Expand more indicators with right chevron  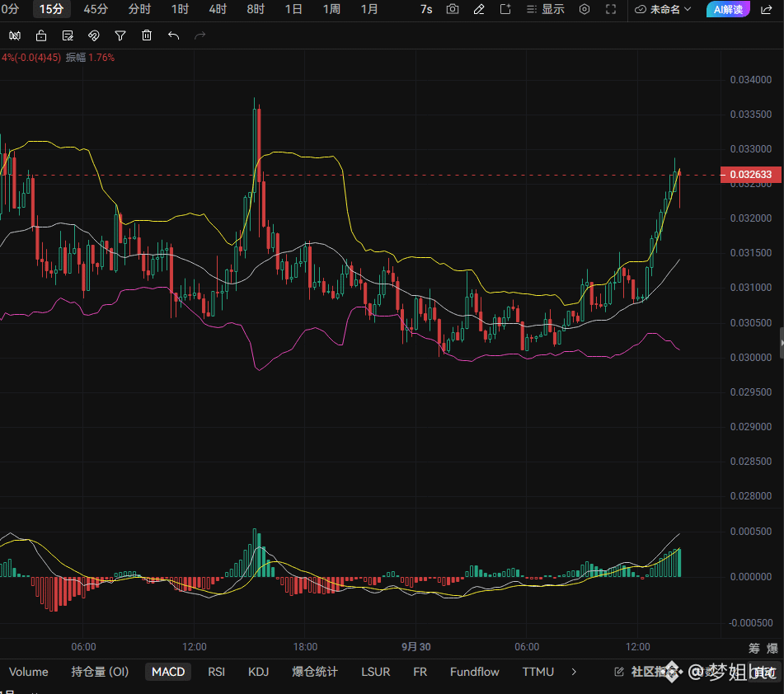pos(574,672)
